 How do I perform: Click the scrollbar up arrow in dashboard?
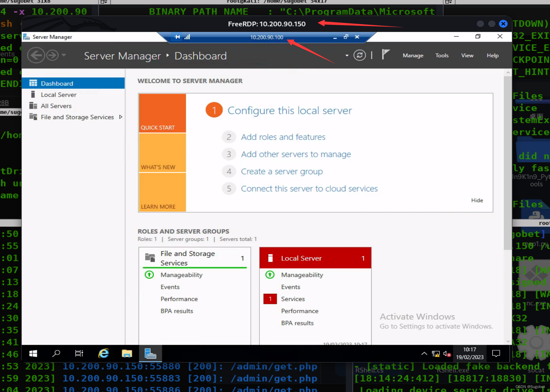tap(508, 73)
